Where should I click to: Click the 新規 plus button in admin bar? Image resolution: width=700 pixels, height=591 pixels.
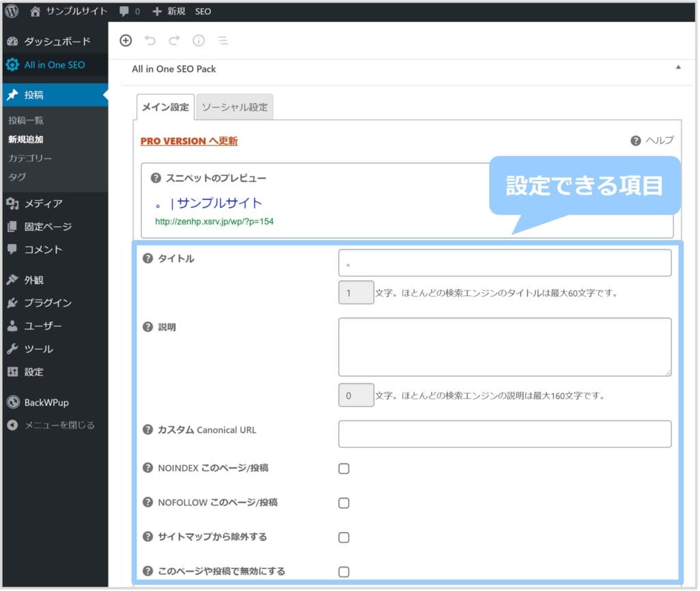(x=170, y=11)
